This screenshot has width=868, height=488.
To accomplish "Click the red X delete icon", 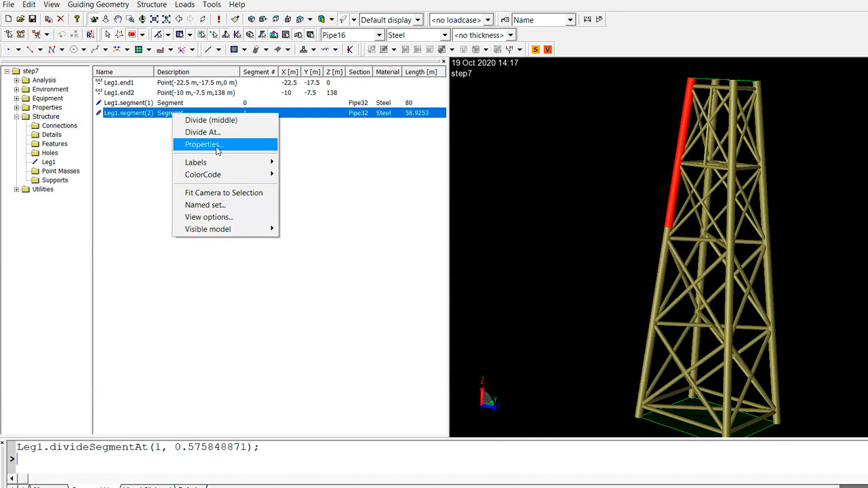I will (60, 20).
